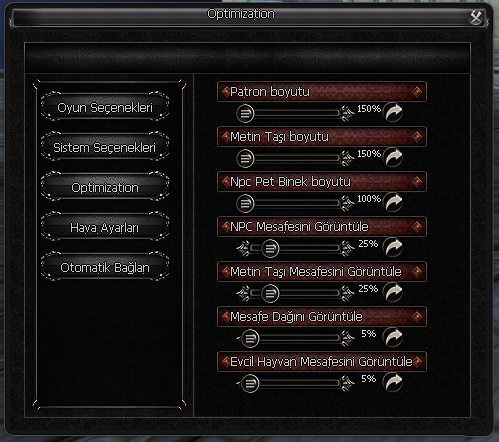The width and height of the screenshot is (499, 442).
Task: Reset Evcil Hayvan Mesafesini Görüntüle value
Action: click(393, 382)
